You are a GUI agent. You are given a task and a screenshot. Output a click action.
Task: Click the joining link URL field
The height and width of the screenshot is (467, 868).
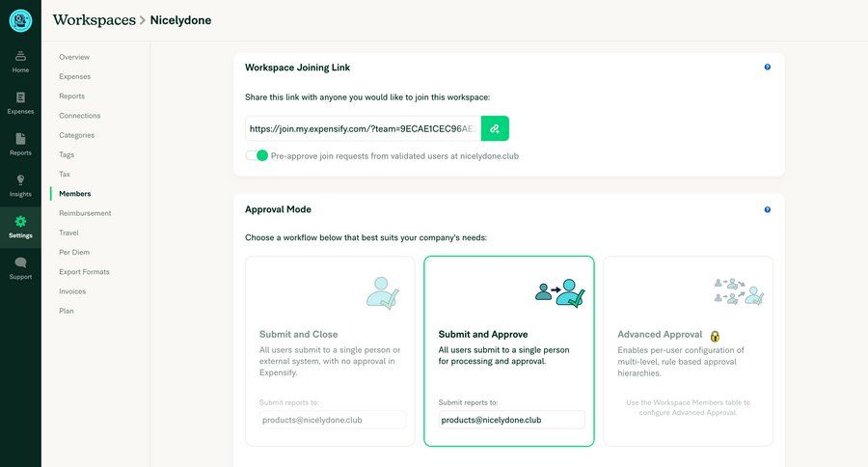coord(364,128)
